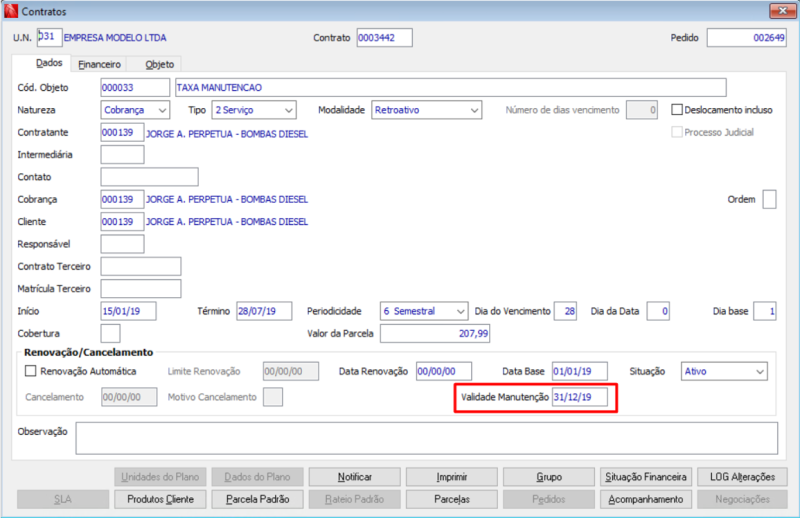Screen dimensions: 800x518
Task: Open the Situação dropdown showing Ativo
Action: (724, 372)
